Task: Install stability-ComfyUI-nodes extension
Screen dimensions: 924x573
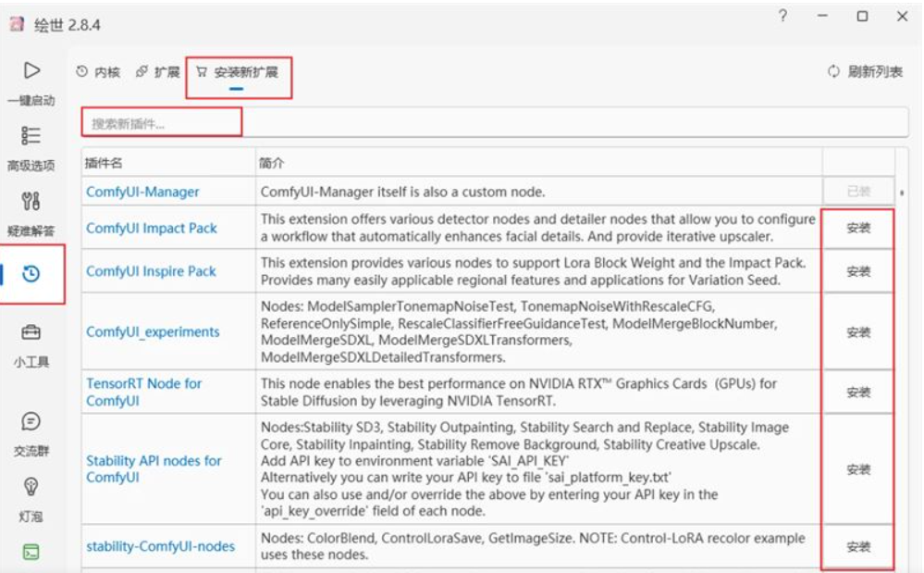Action: click(858, 547)
